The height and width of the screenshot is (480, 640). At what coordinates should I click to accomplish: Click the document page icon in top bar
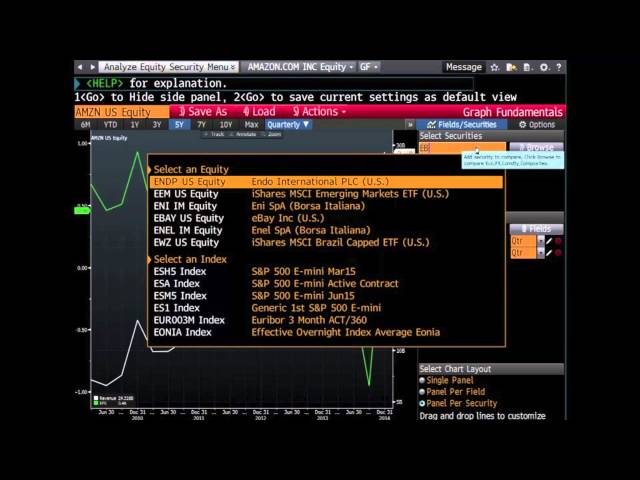click(x=527, y=67)
